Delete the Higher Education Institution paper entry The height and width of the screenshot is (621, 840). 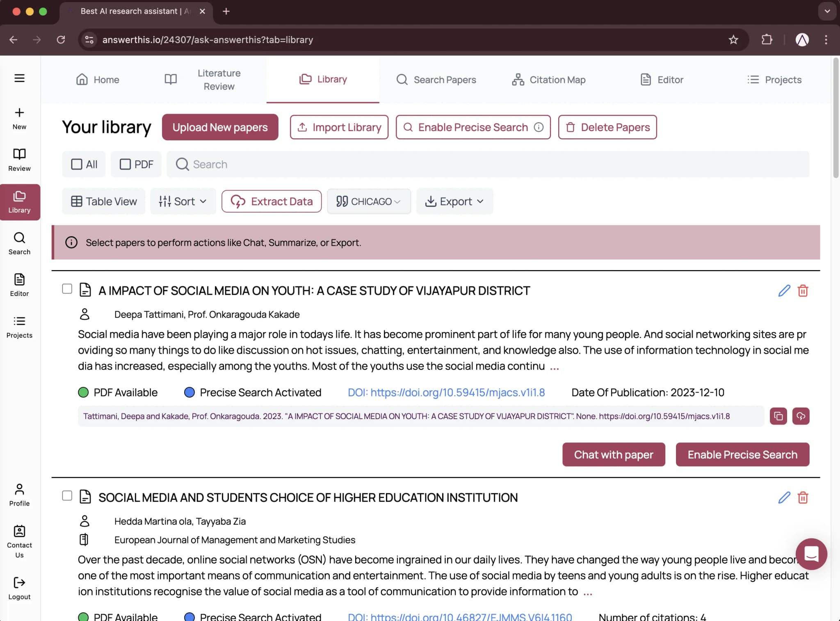click(803, 497)
